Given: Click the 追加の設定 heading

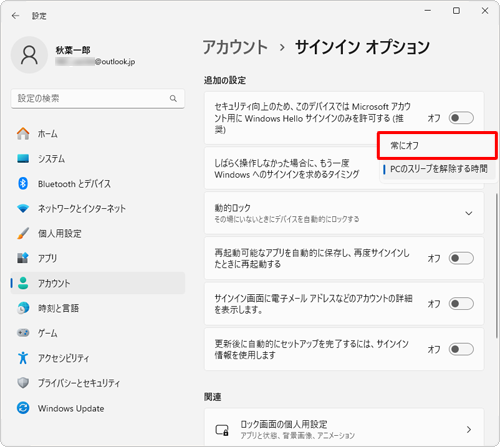Looking at the screenshot, I should (x=225, y=80).
